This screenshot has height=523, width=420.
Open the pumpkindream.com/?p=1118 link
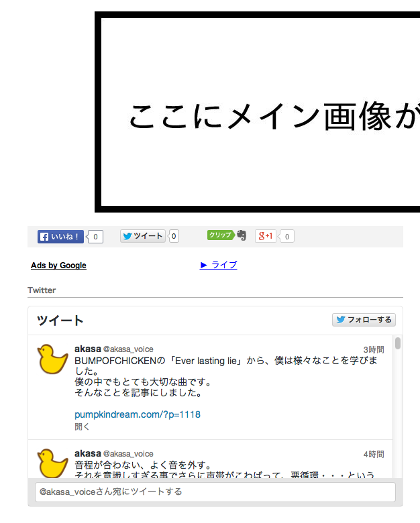click(x=138, y=414)
